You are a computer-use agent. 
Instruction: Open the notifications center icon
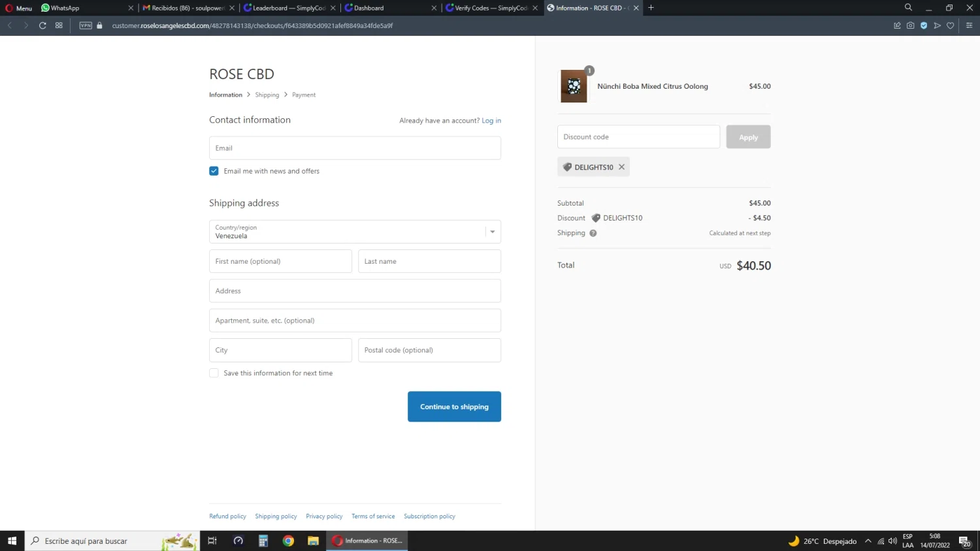[x=964, y=541]
